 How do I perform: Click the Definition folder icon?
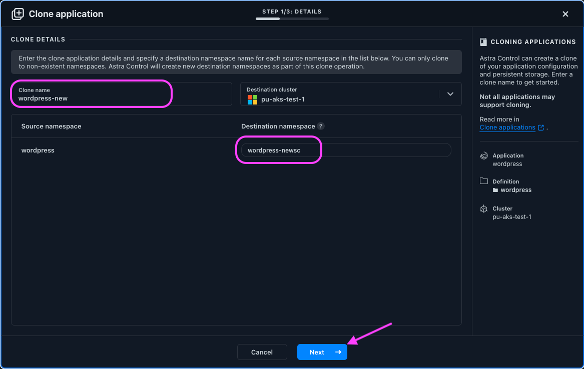[x=484, y=181]
